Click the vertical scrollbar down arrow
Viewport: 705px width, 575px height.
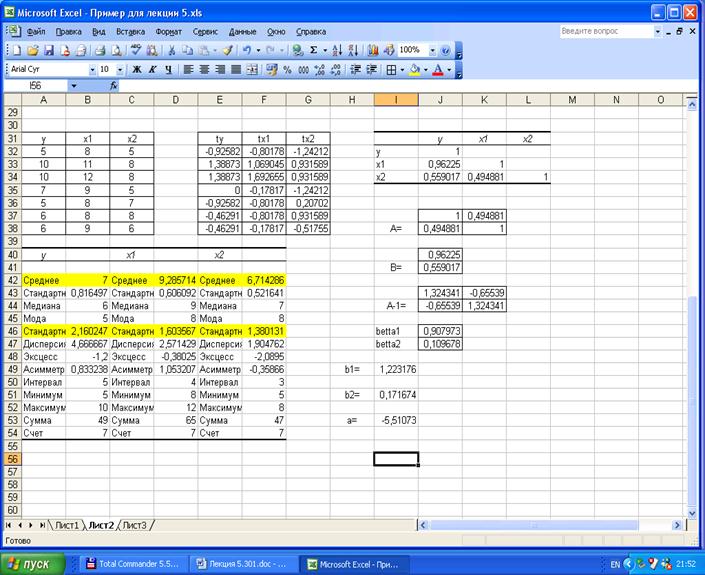point(692,513)
